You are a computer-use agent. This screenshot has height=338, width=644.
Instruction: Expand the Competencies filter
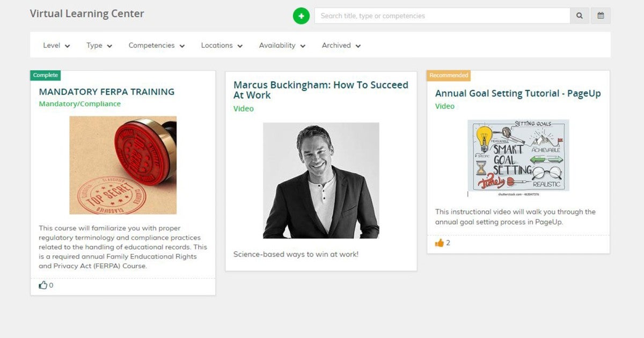click(156, 46)
